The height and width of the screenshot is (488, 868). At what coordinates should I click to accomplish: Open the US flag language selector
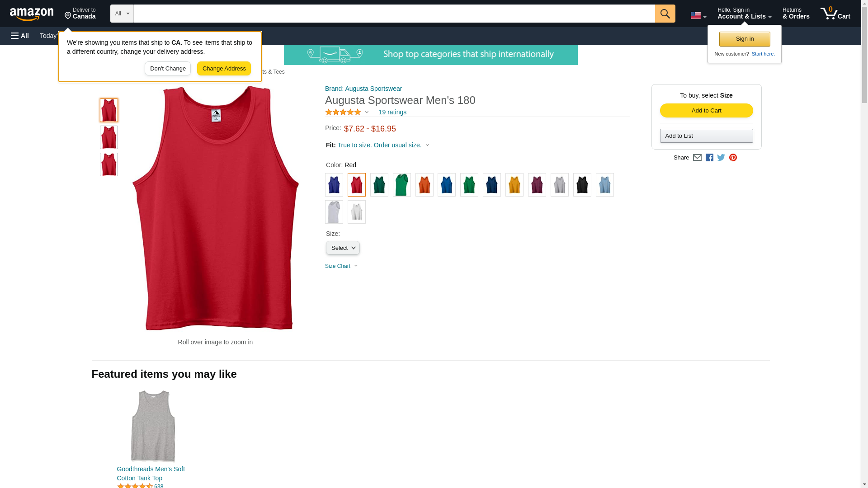pyautogui.click(x=698, y=15)
